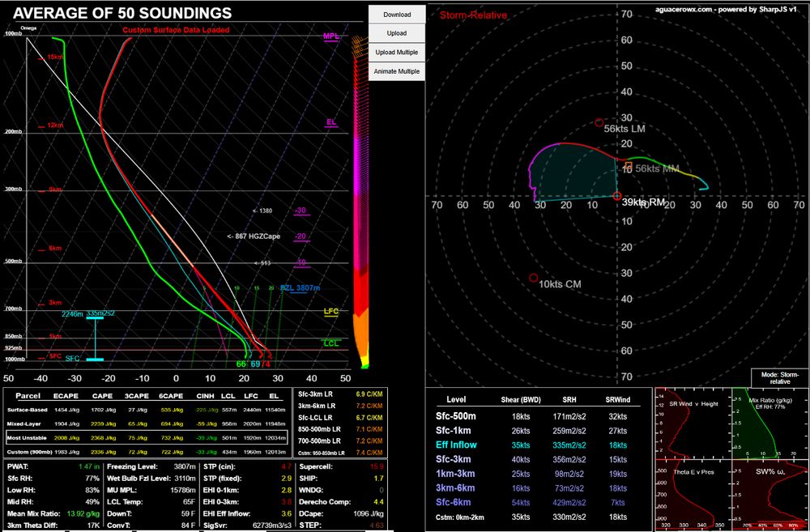This screenshot has height=532, width=810.
Task: Click the 10kts CM corfidi marker circle
Action: coord(534,279)
